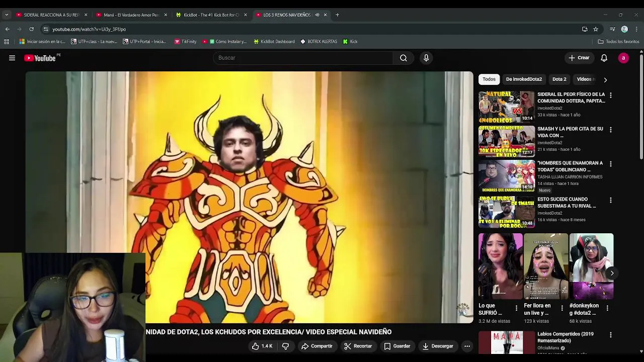This screenshot has height=362, width=644.
Task: Click the install app icon in address bar
Action: [585, 29]
